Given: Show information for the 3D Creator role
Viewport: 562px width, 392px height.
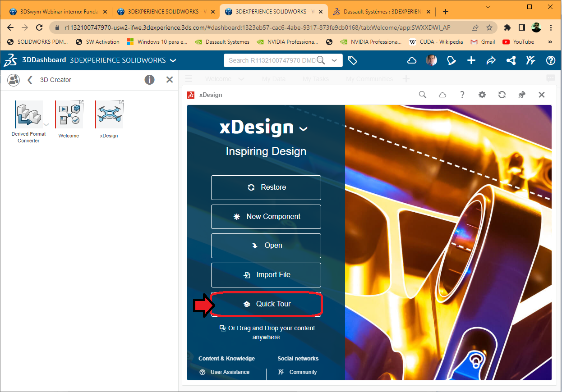Looking at the screenshot, I should [150, 80].
